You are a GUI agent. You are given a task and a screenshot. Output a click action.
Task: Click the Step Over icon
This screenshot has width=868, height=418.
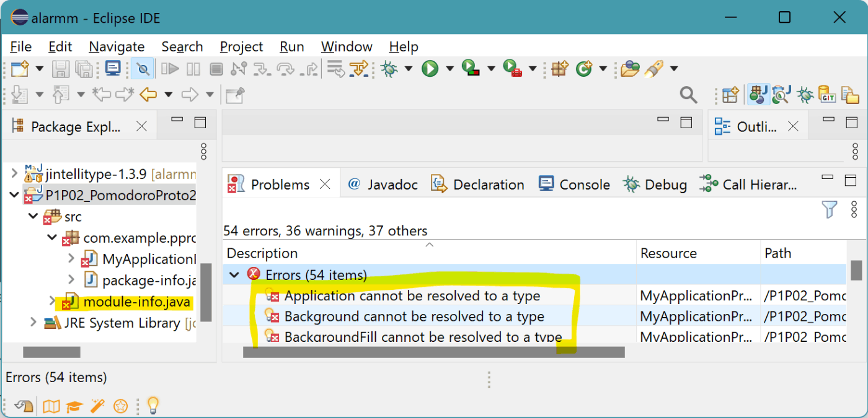pos(286,68)
